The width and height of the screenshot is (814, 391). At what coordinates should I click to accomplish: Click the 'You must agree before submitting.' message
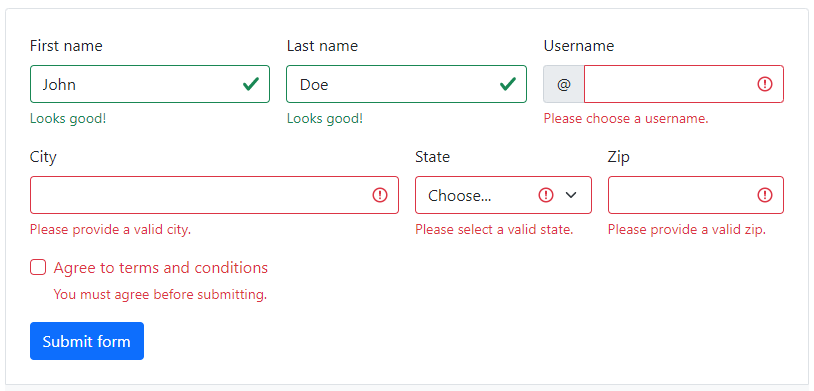coord(160,294)
